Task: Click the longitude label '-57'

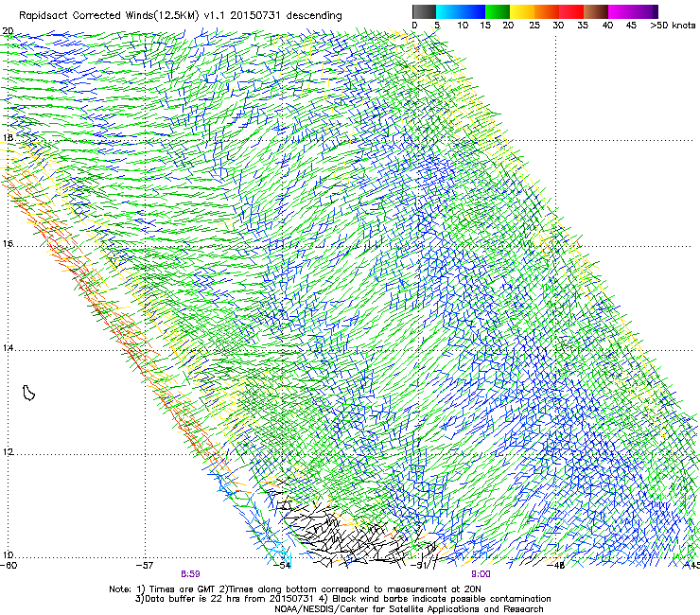Action: (x=145, y=566)
